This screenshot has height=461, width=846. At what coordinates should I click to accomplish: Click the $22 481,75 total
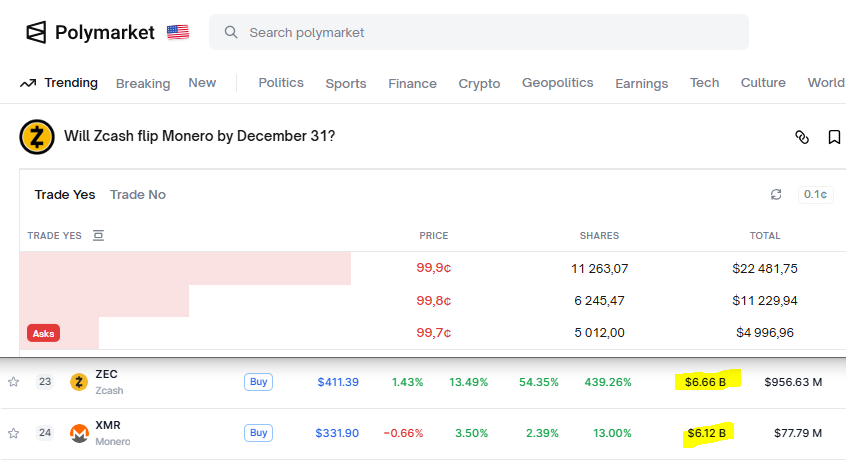click(x=765, y=268)
